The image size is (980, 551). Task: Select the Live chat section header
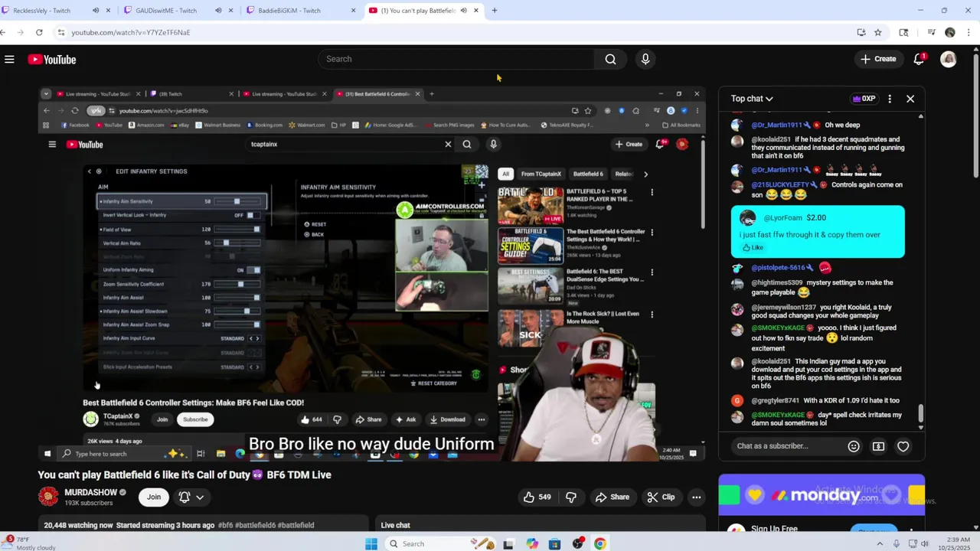396,525
